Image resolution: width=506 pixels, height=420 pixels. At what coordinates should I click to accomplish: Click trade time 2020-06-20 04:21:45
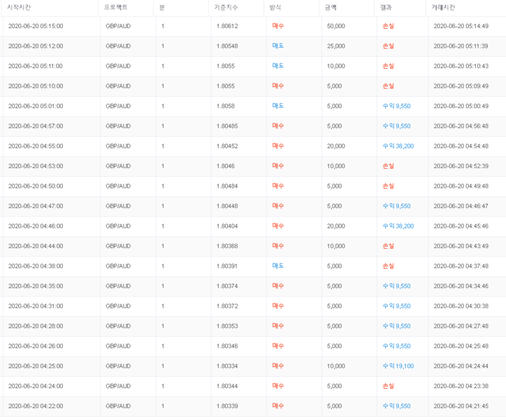[461, 406]
